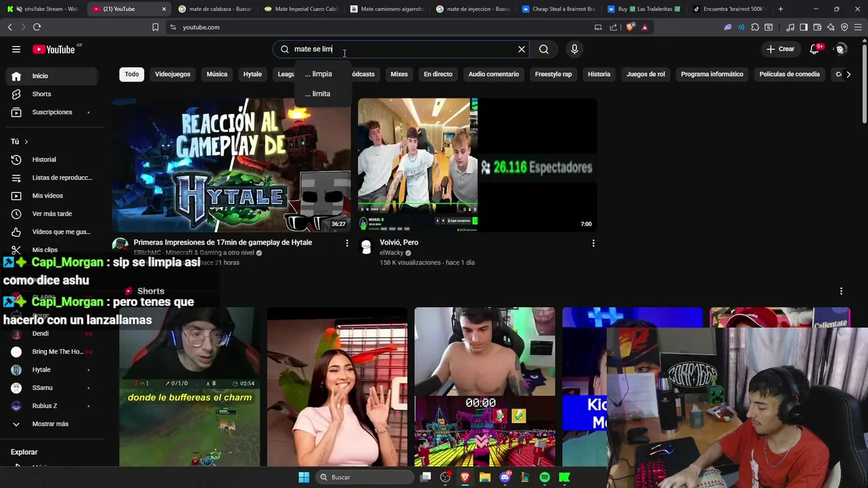Open the elWacky channel name

[x=391, y=253]
